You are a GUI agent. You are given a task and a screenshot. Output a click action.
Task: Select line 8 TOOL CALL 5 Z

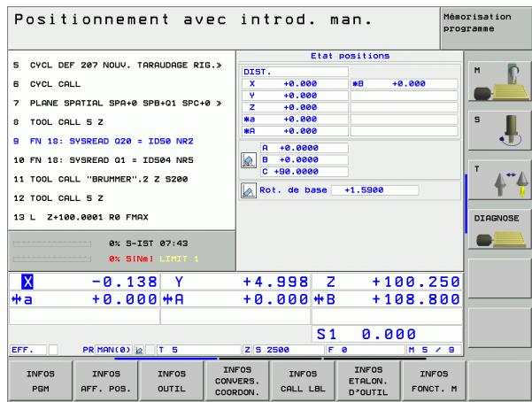tap(58, 122)
